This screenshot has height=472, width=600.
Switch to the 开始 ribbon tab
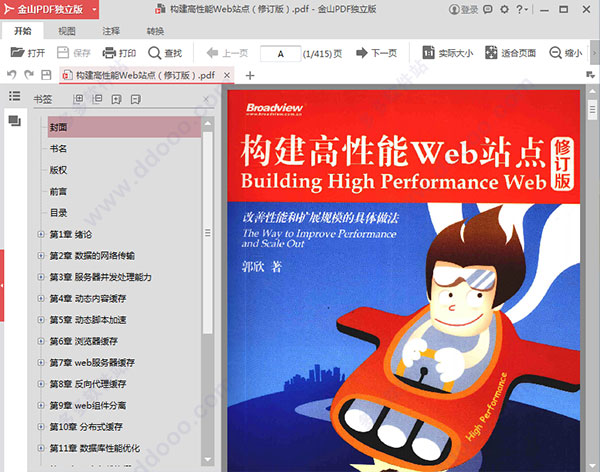(x=23, y=31)
